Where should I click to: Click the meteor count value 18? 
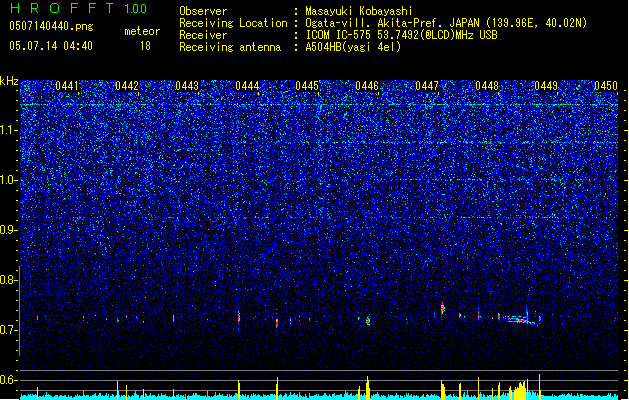(145, 46)
